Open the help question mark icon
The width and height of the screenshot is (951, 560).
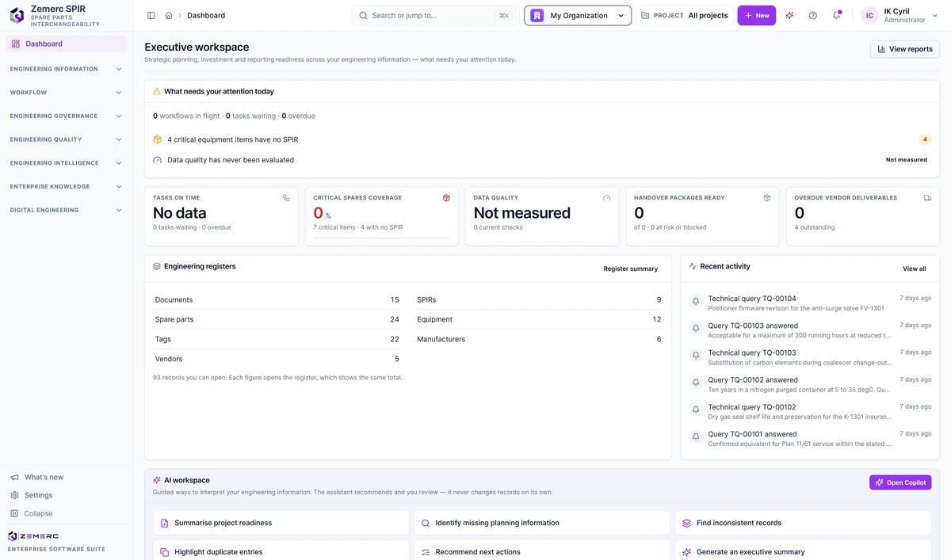(x=812, y=15)
